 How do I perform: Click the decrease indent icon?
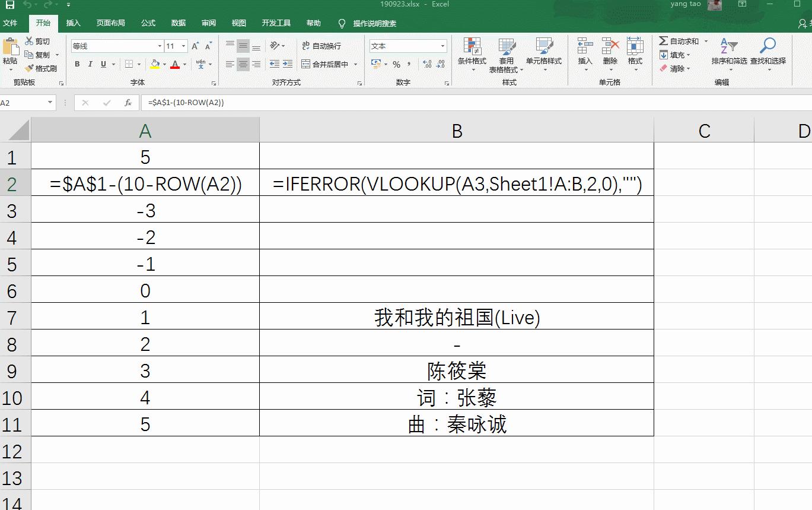pos(274,64)
